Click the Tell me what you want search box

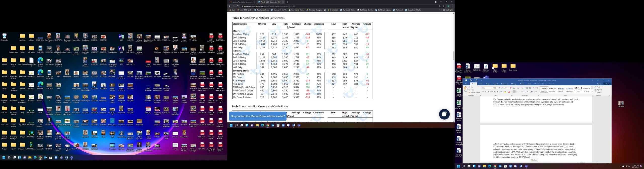545,84
